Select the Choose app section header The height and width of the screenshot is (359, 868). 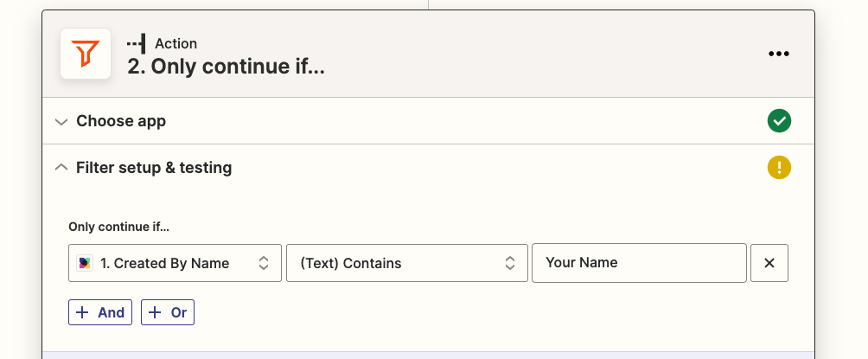point(429,121)
